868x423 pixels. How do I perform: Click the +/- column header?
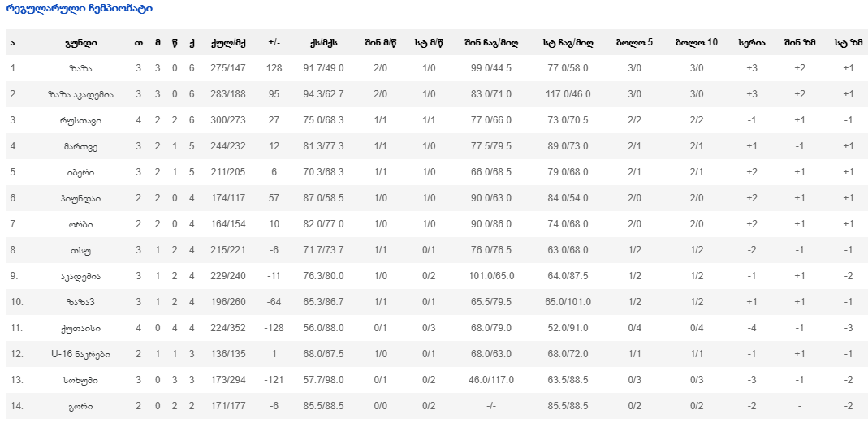[274, 42]
